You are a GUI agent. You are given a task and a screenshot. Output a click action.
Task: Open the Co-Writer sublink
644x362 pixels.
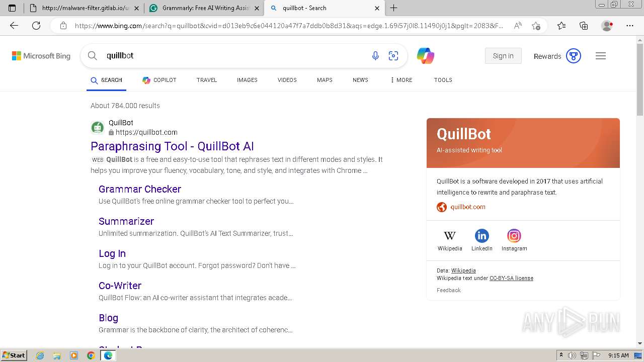(x=120, y=286)
